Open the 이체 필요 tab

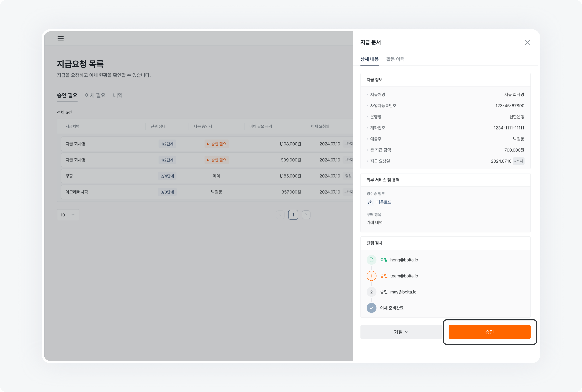tap(95, 95)
